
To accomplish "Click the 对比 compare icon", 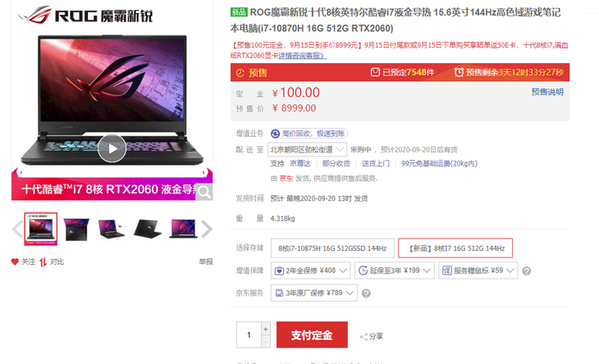I will pos(43,262).
